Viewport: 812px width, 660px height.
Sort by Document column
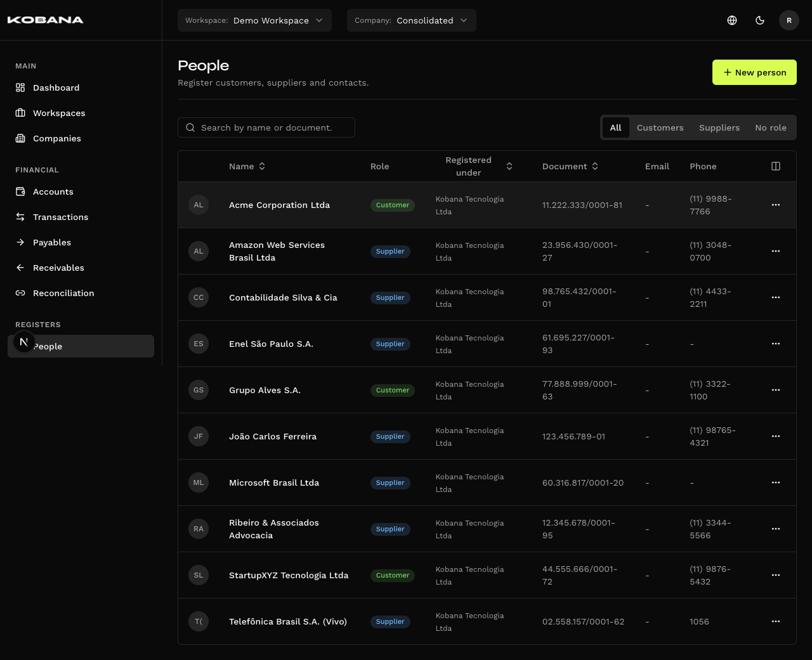point(570,166)
